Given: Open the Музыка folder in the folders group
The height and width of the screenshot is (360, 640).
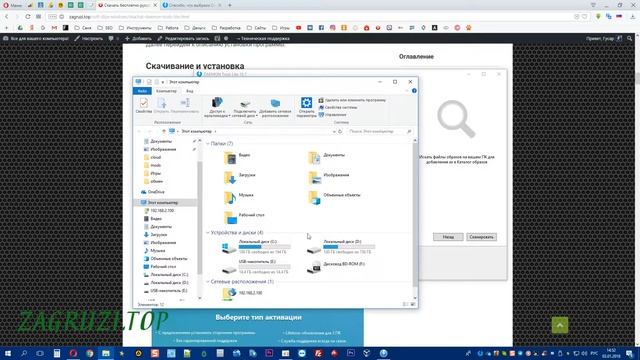Looking at the screenshot, I should (238, 197).
